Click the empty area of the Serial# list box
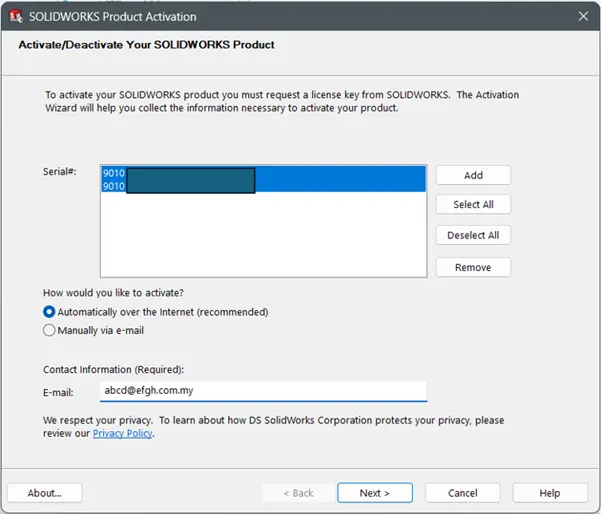 (263, 234)
